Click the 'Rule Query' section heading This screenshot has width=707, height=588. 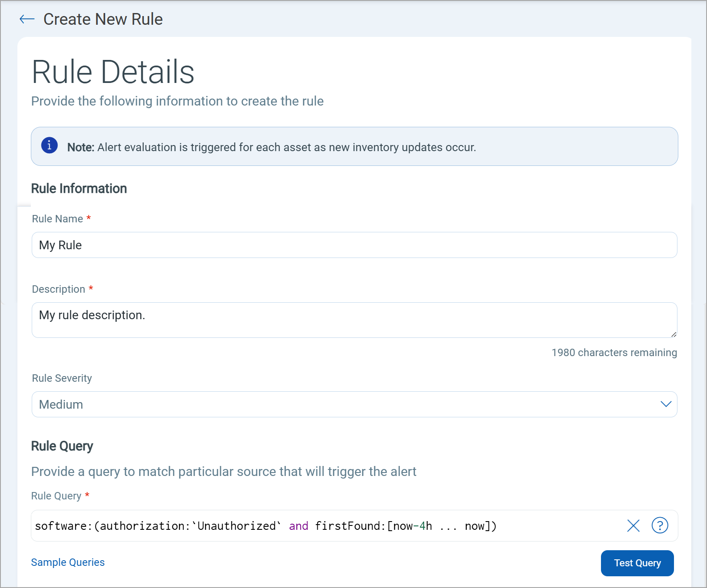pyautogui.click(x=62, y=446)
